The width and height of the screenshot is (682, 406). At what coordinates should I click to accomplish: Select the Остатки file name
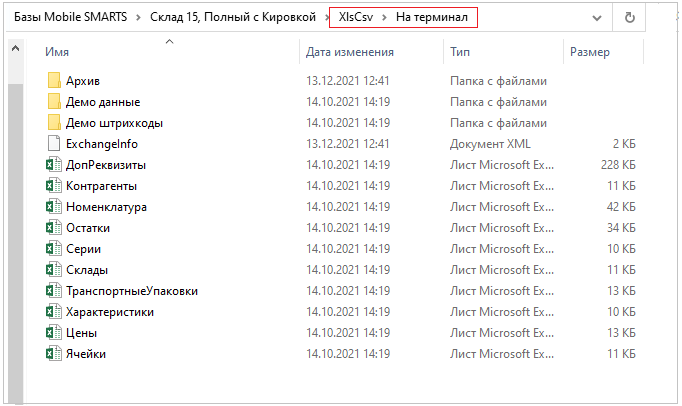coord(88,228)
